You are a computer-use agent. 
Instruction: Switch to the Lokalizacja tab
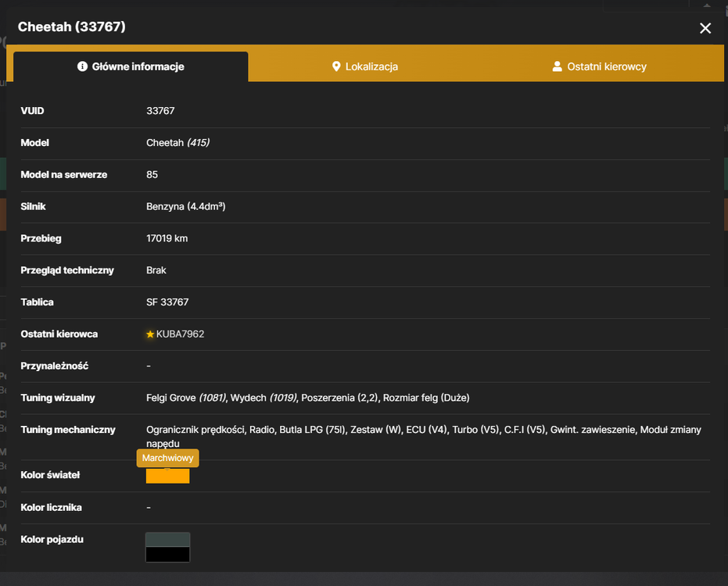click(x=365, y=67)
